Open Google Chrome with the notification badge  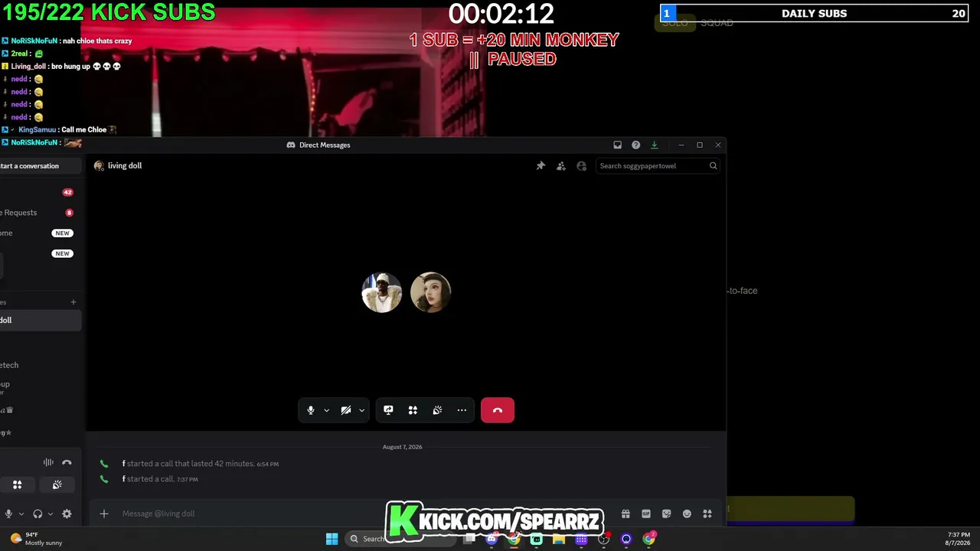click(649, 539)
